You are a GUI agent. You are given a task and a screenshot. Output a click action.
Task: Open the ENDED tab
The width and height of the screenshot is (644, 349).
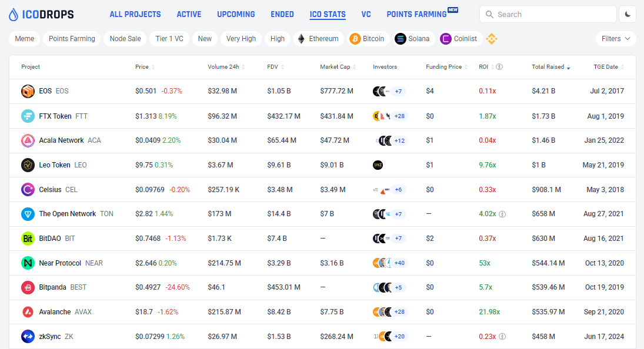282,14
